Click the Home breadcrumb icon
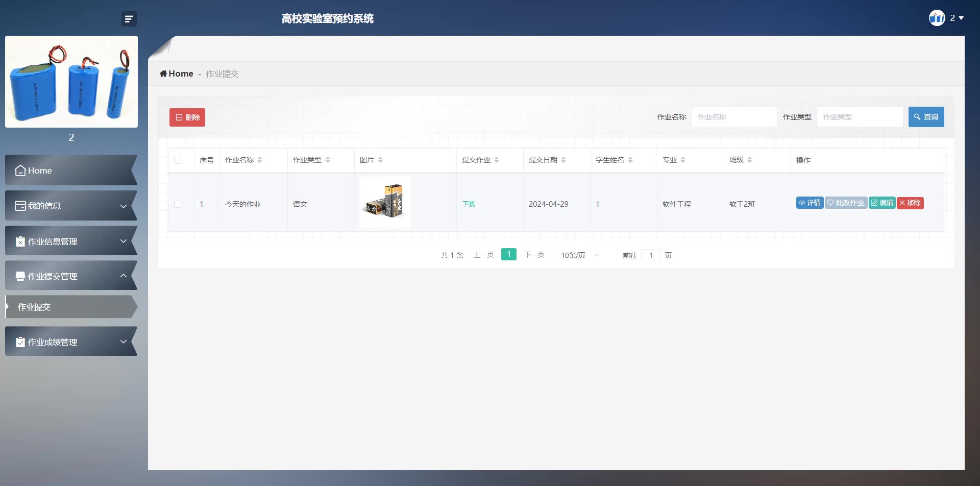Image resolution: width=980 pixels, height=486 pixels. coord(163,74)
